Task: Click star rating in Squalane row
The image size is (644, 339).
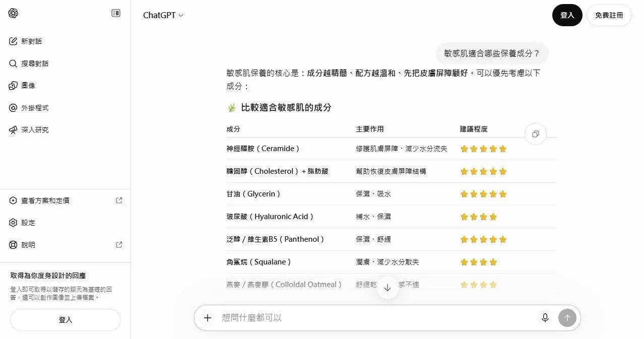Action: (x=479, y=262)
